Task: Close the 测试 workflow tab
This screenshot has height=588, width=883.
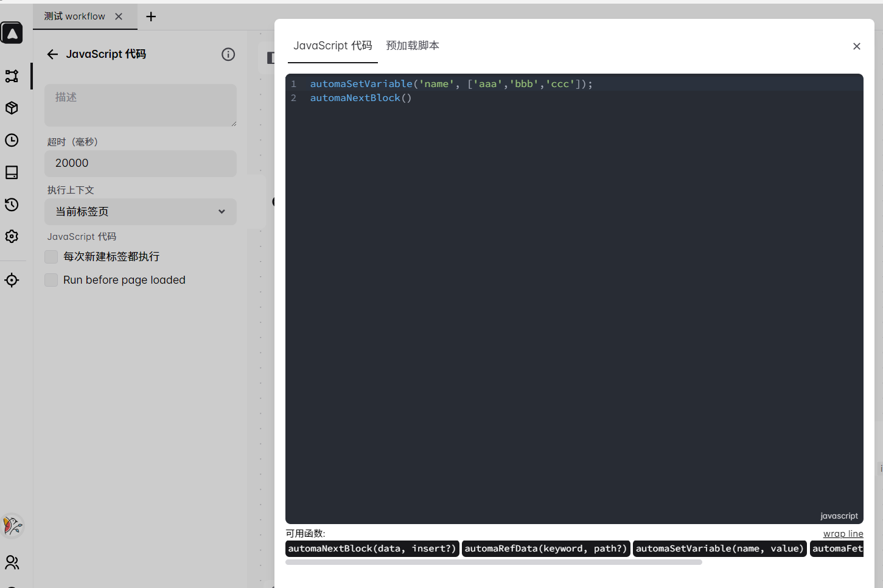Action: [119, 16]
